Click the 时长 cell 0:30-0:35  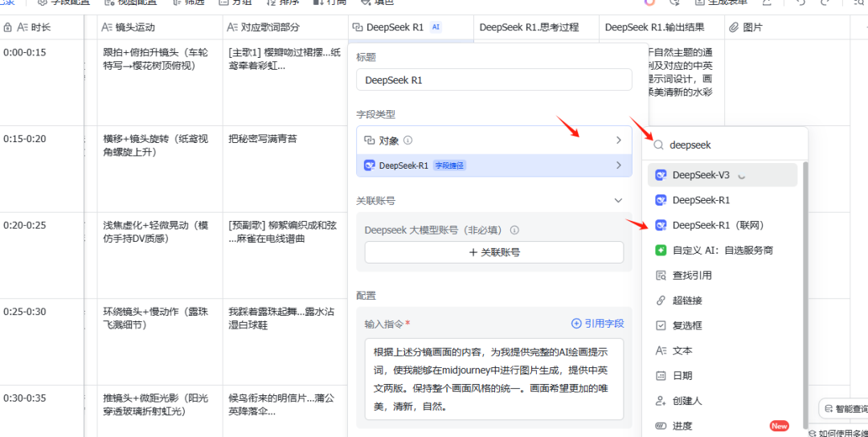(42, 411)
